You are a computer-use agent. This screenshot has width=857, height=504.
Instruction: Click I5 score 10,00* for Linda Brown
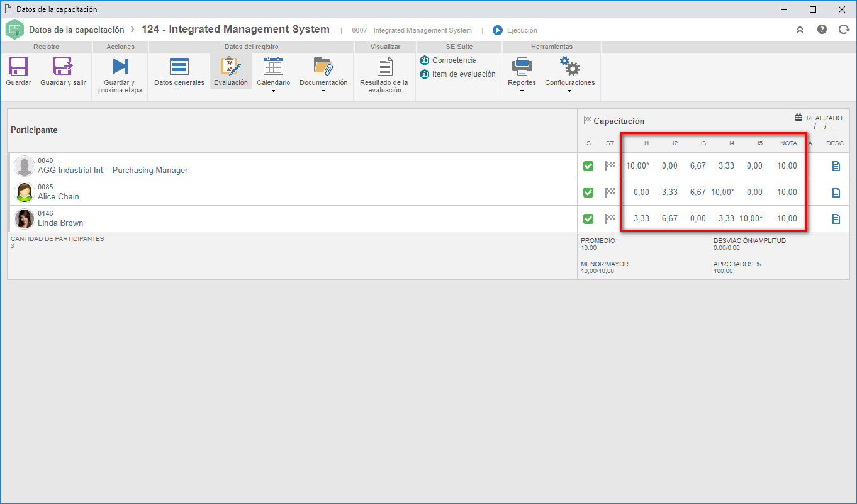(751, 219)
